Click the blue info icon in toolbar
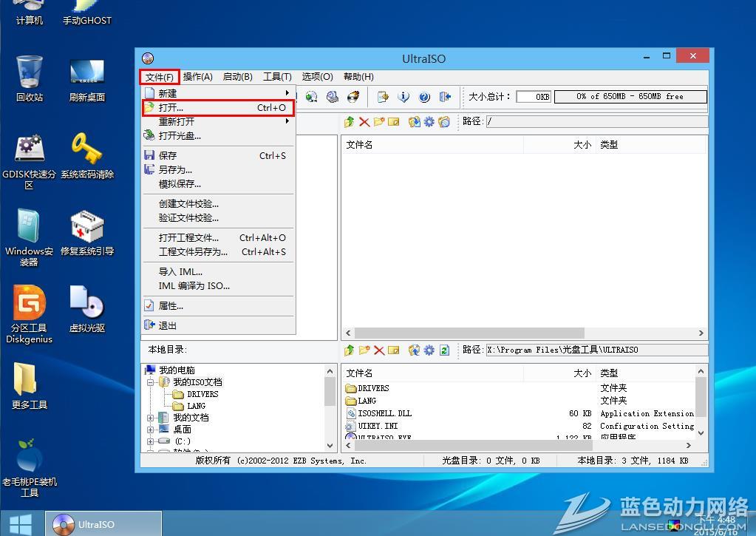756x536 pixels. [x=403, y=97]
